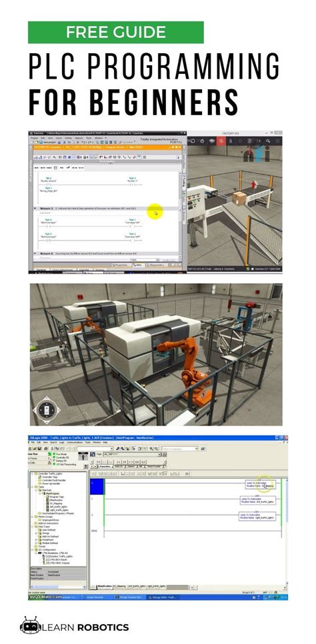316x644 pixels.
Task: Click the power icon in Factory I/O toolbar
Action: tap(202, 141)
